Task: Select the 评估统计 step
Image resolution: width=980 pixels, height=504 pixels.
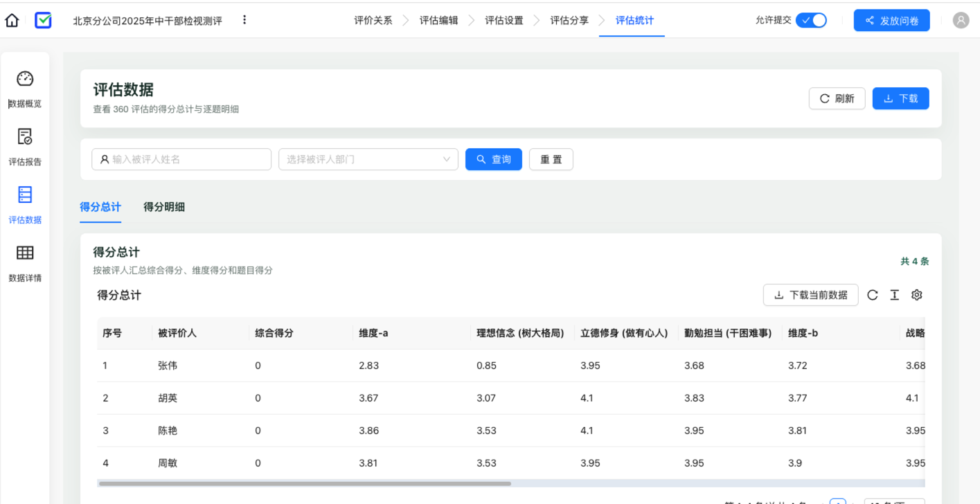Action: [634, 21]
